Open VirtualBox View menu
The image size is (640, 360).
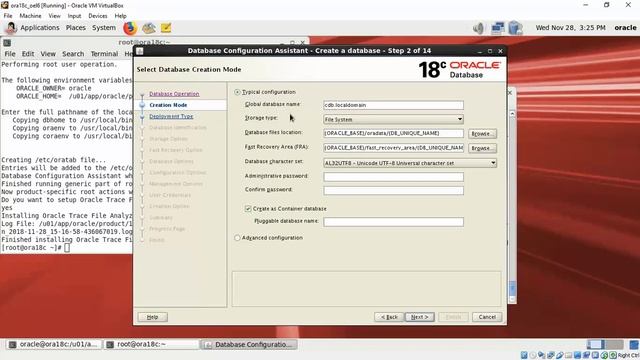click(54, 16)
